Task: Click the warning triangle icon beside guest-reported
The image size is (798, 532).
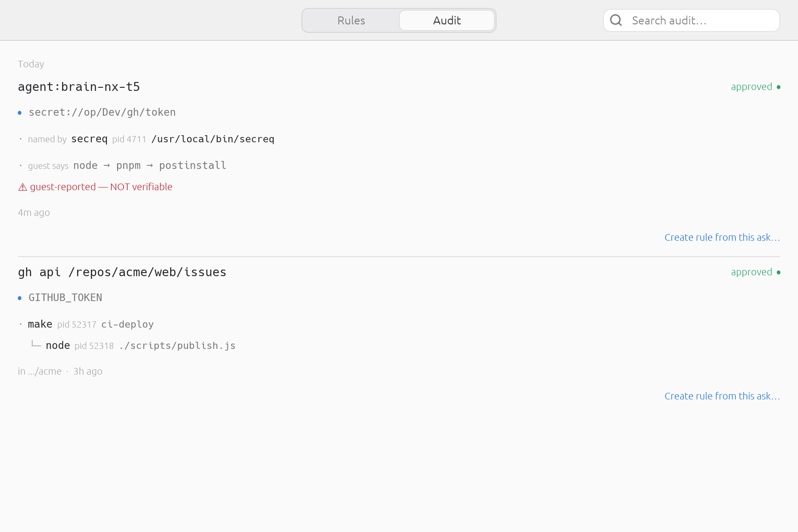Action: [23, 187]
